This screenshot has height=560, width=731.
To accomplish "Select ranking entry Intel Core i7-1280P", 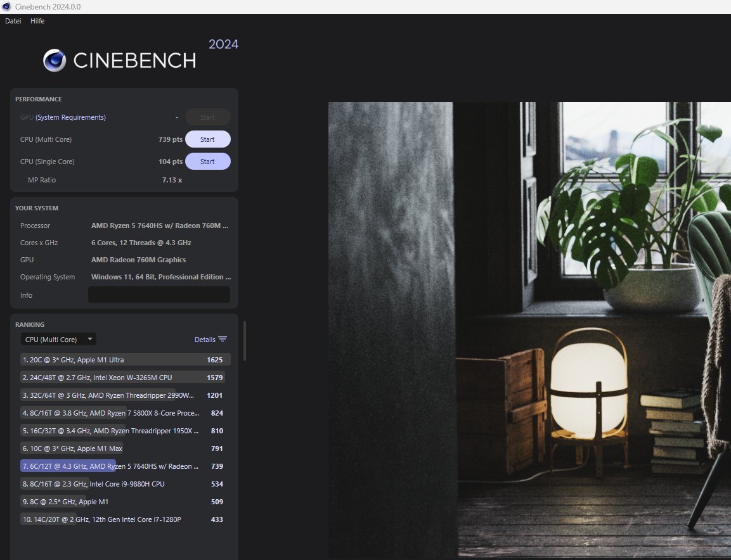I will (126, 519).
